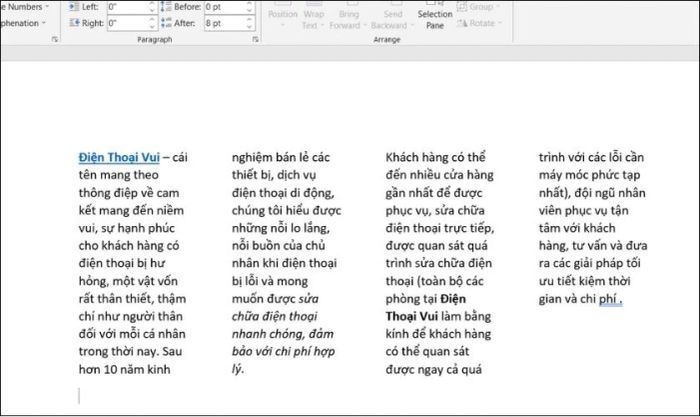This screenshot has width=700, height=417.
Task: Focus the Before spacing input field
Action: 225,7
